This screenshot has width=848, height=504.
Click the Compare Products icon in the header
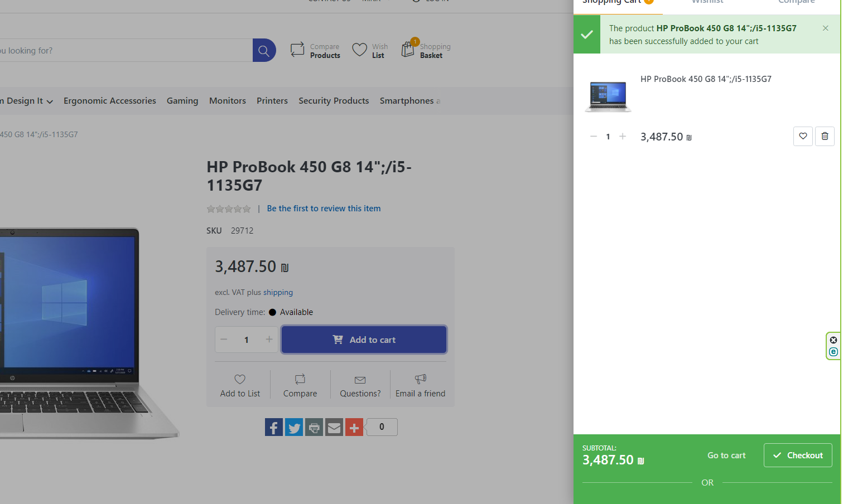pos(297,49)
